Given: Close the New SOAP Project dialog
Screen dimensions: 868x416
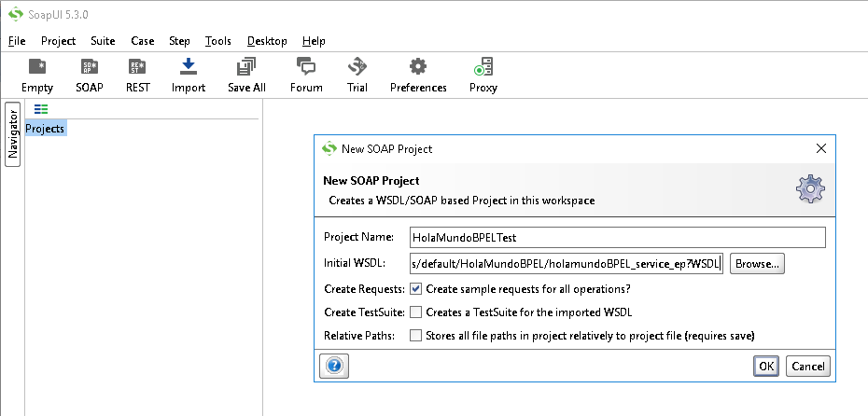Looking at the screenshot, I should point(821,148).
